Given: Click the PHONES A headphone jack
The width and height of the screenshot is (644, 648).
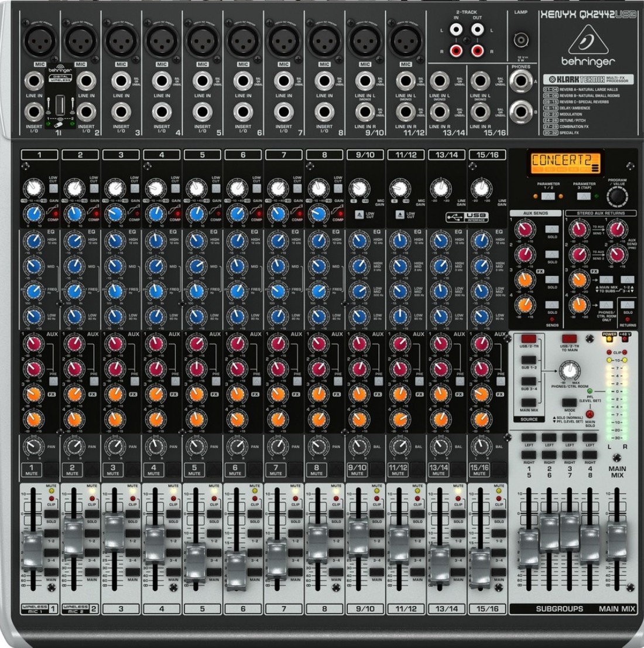Looking at the screenshot, I should tap(520, 81).
